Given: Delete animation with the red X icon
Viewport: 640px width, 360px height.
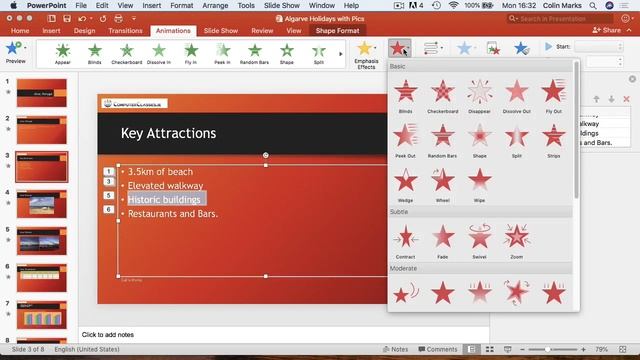Looking at the screenshot, I should (x=627, y=99).
